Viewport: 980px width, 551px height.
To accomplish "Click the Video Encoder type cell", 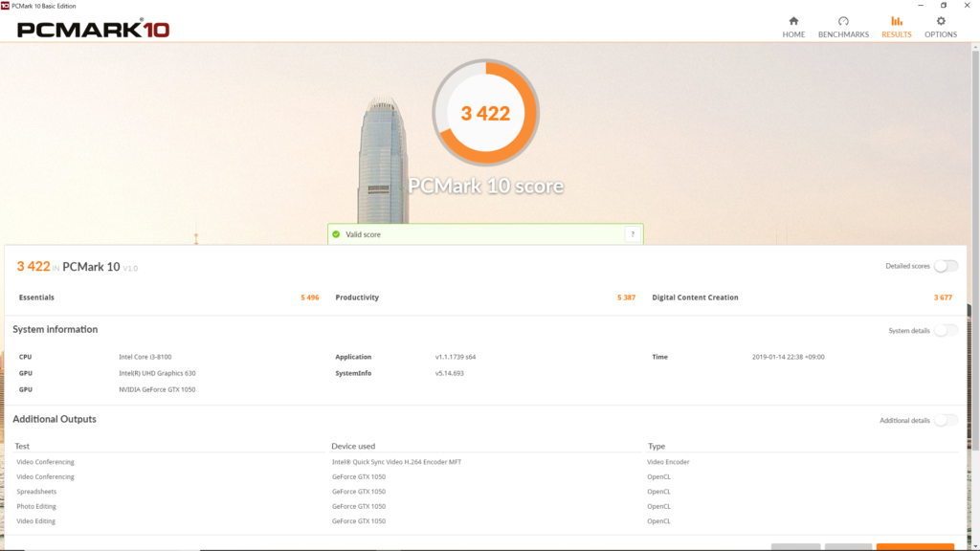I will tap(668, 462).
